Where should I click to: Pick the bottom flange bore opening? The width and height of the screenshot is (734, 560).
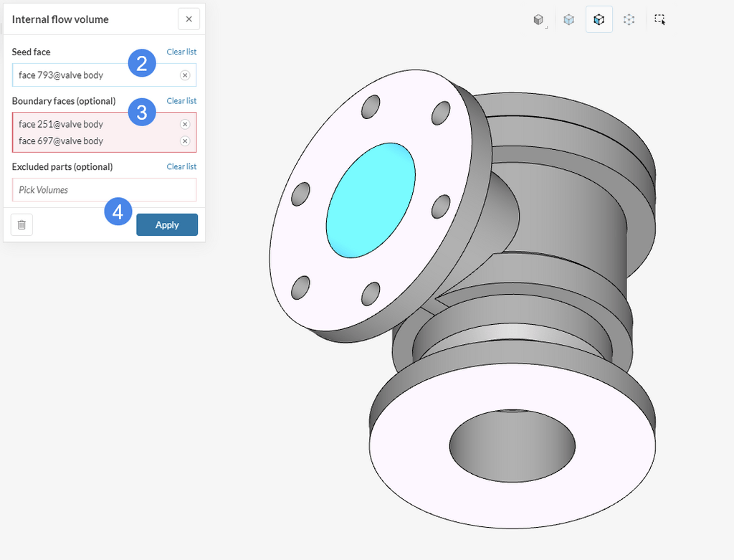512,446
